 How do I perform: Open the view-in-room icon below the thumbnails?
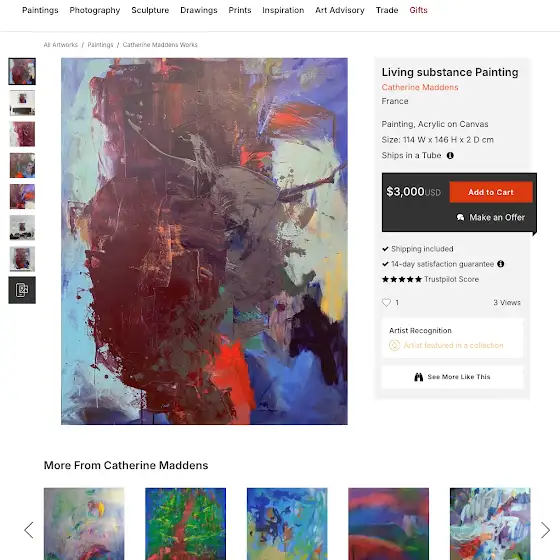click(22, 290)
